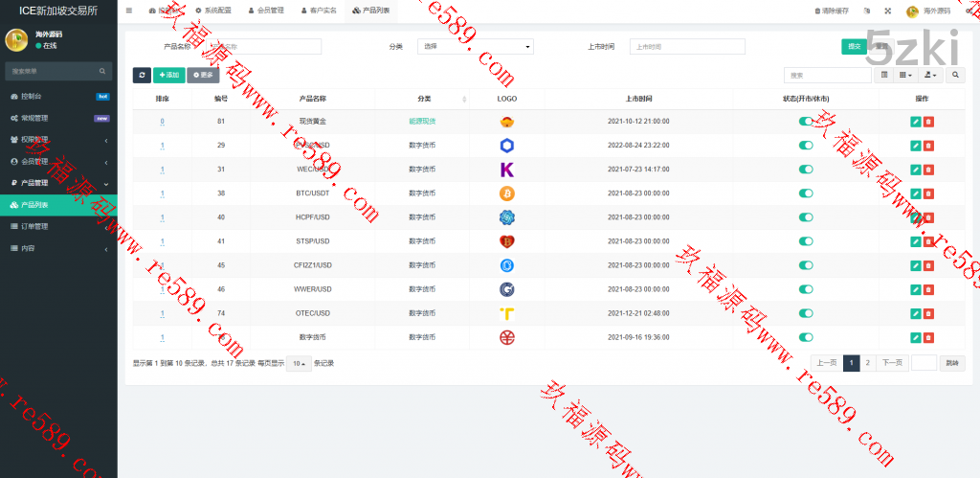Viewport: 980px width, 478px height.
Task: Toggle status switch for HCPF/USD
Action: pyautogui.click(x=806, y=217)
